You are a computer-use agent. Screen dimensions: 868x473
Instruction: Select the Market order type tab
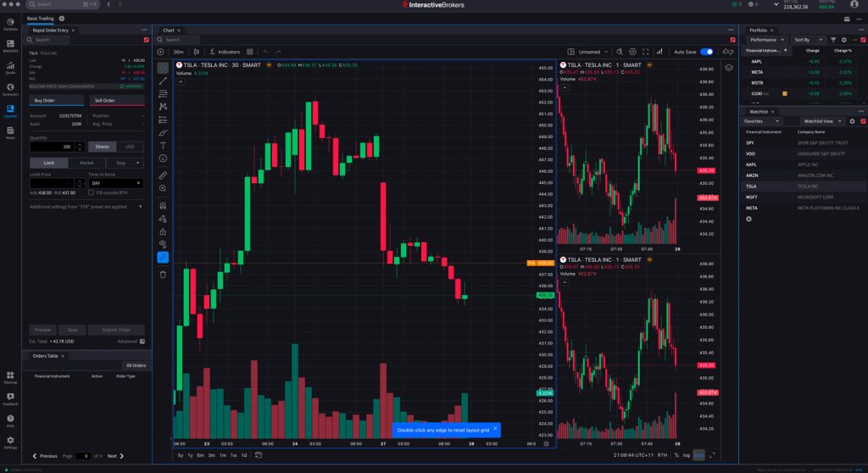pos(86,163)
